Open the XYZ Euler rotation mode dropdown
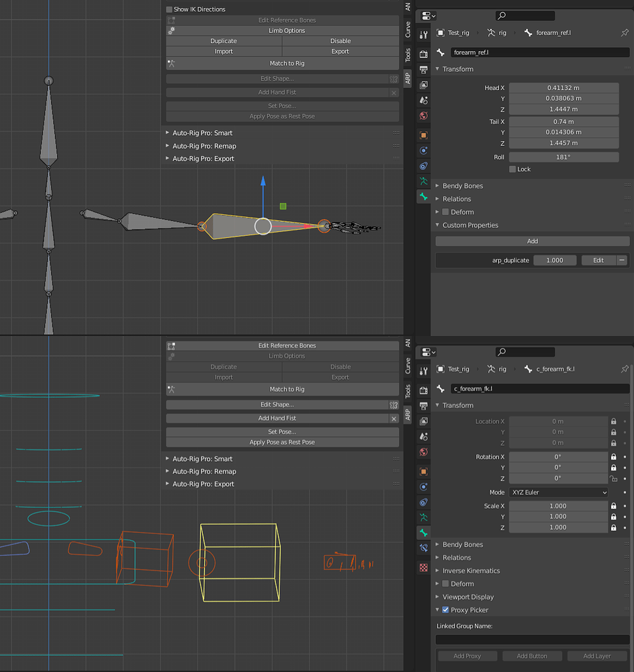The width and height of the screenshot is (634, 672). pyautogui.click(x=559, y=493)
